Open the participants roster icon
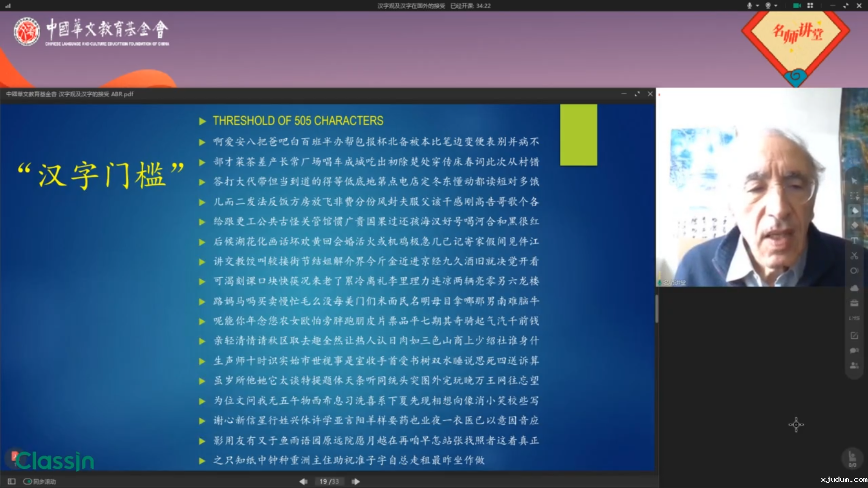 854,366
